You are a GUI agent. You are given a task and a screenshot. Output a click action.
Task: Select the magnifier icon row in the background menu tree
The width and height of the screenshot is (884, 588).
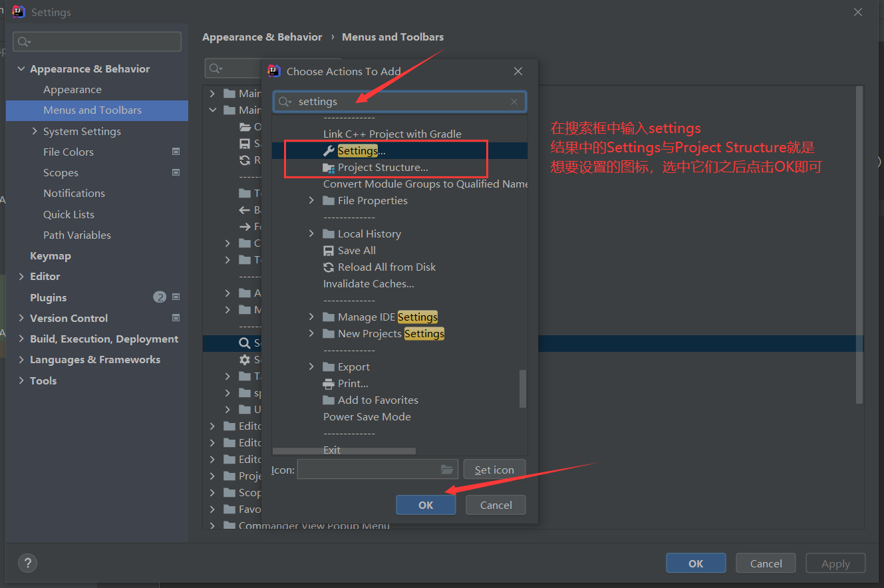click(245, 343)
